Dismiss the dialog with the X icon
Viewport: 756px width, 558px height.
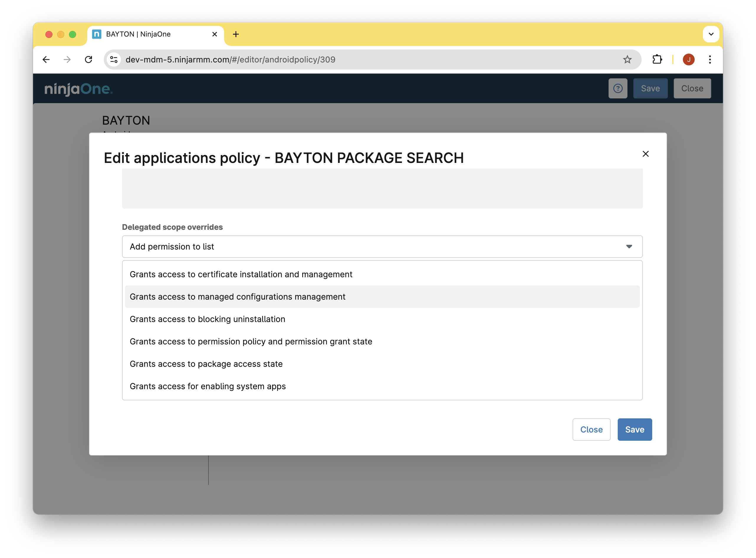645,154
